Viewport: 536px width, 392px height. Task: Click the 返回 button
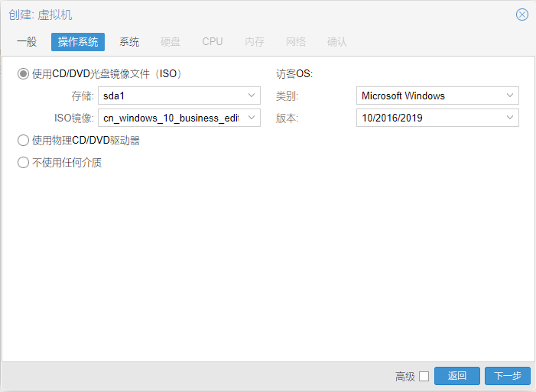[x=457, y=376]
